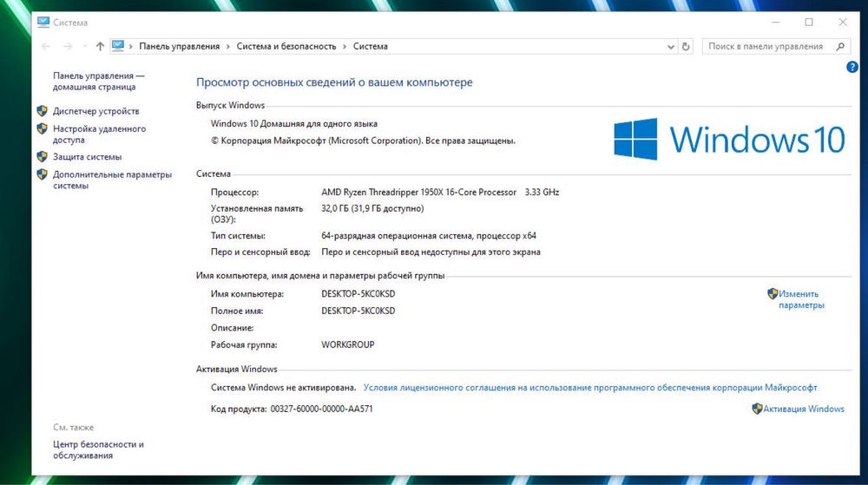Maximize the Система window
868x485 pixels.
(809, 22)
